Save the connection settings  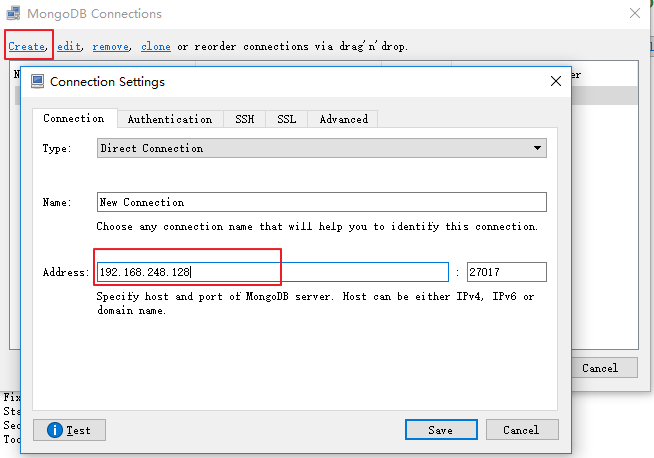pos(441,430)
